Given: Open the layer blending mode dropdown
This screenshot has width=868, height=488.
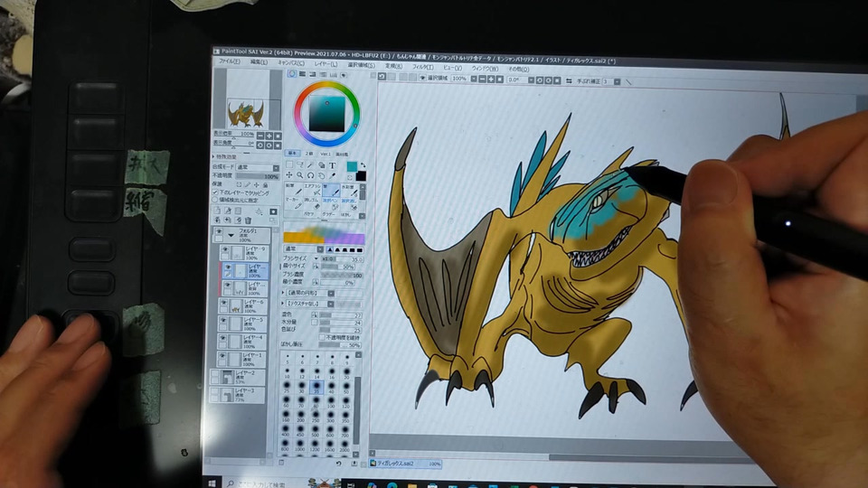Looking at the screenshot, I should [x=276, y=168].
